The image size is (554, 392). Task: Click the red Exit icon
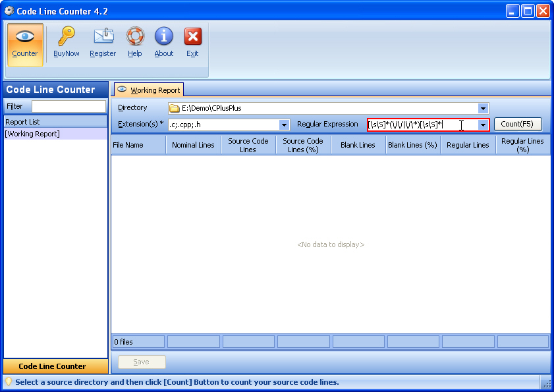192,36
